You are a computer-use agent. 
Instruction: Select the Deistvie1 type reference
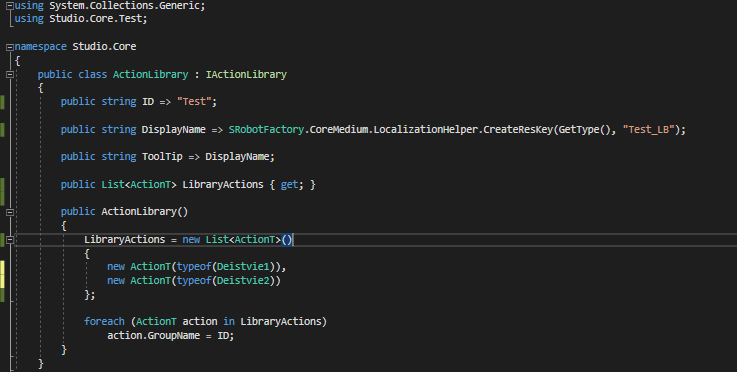tap(243, 267)
